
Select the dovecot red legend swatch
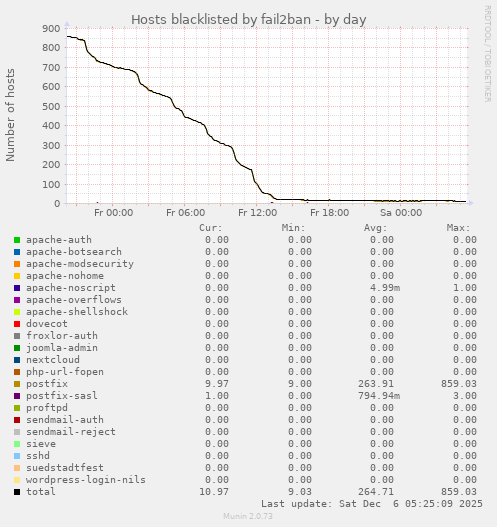coord(17,324)
